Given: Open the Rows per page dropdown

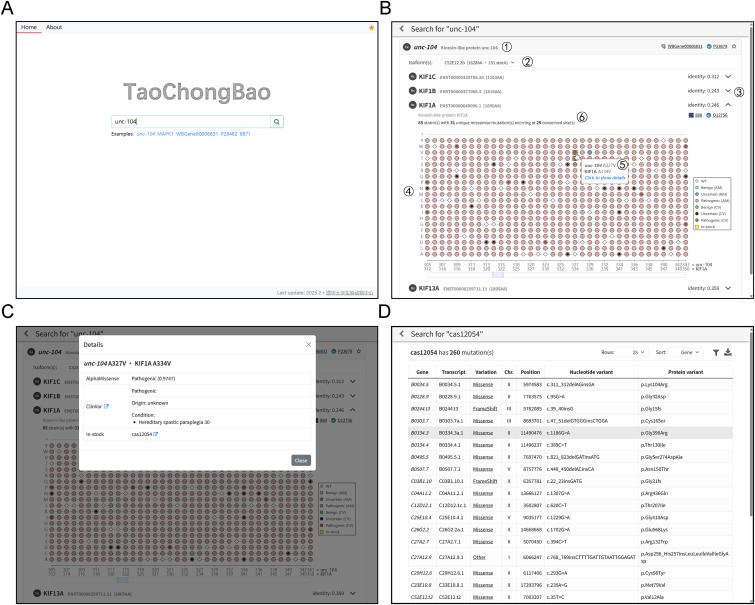Looking at the screenshot, I should 632,353.
